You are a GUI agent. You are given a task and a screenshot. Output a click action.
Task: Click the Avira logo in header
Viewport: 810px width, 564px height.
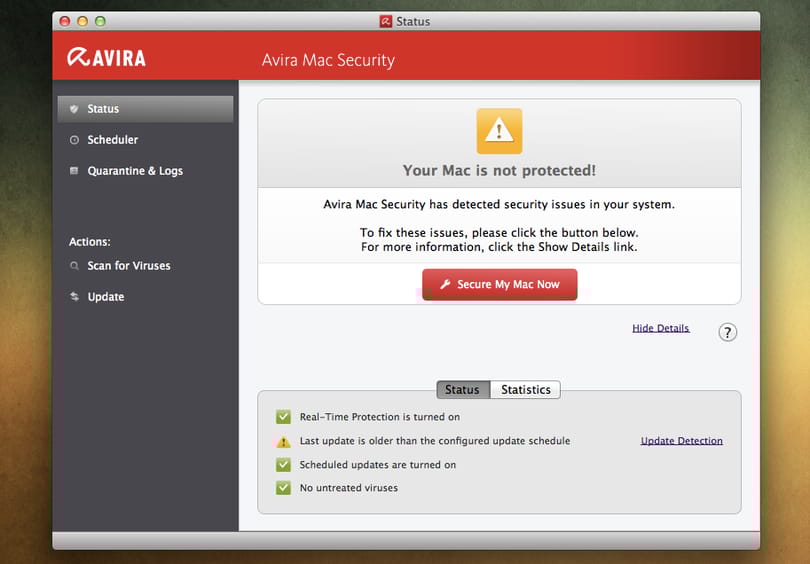coord(106,57)
